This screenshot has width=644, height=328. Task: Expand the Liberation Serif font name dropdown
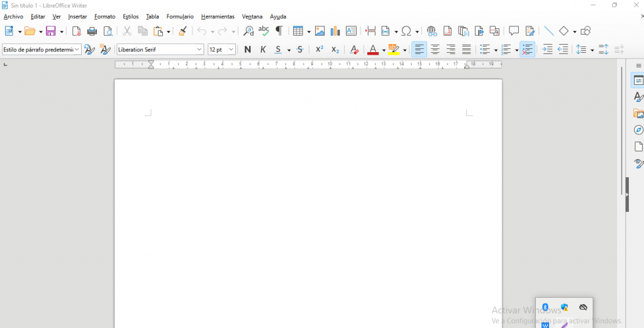click(200, 50)
